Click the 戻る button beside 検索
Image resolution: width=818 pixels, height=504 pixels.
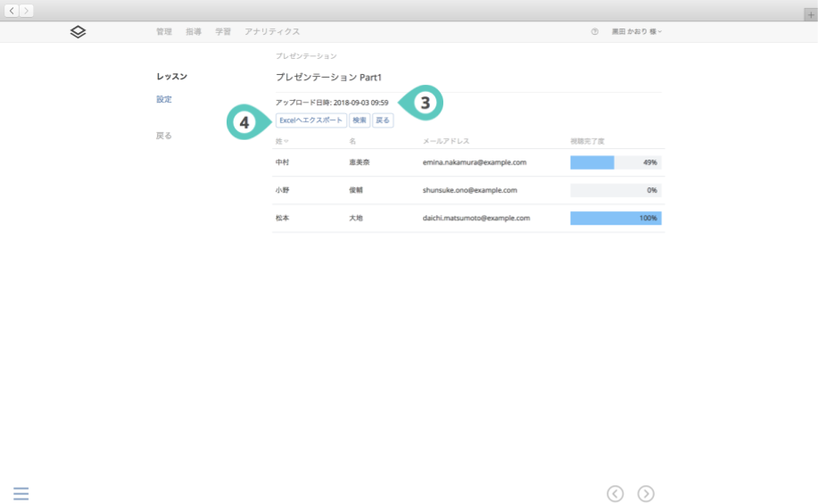383,120
